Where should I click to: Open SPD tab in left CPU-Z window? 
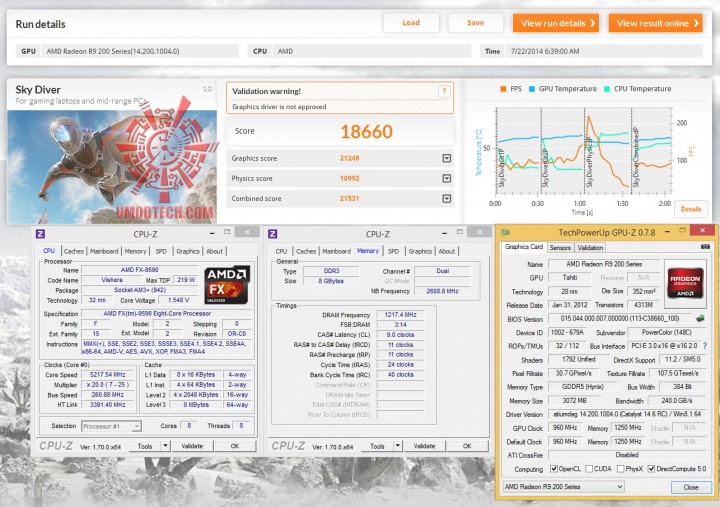[161, 251]
